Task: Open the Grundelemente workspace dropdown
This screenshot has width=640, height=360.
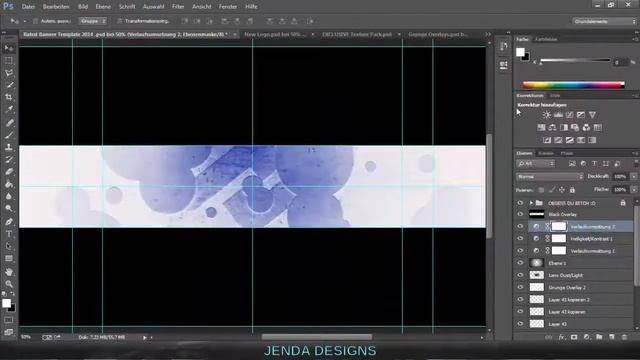Action: [604, 21]
